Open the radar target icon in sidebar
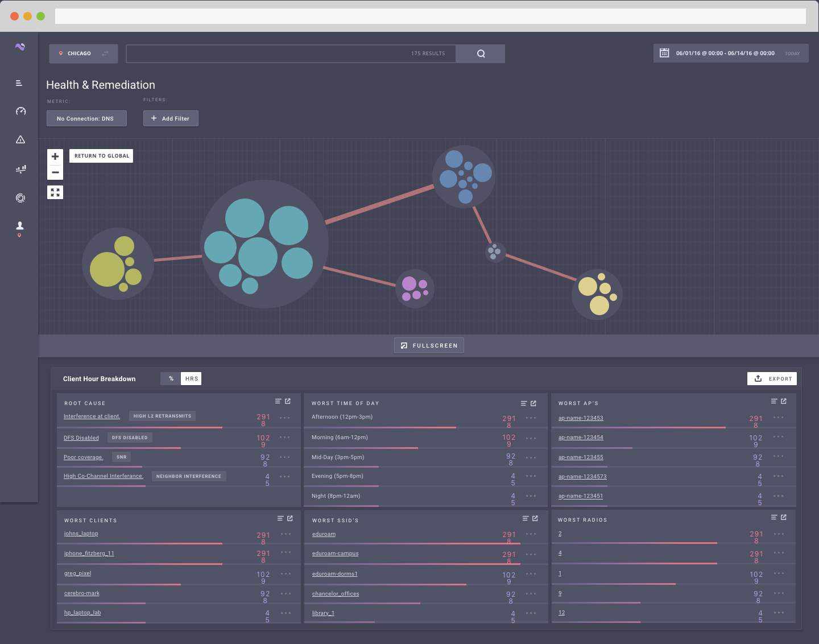Screen dimensions: 819x644 (20, 198)
